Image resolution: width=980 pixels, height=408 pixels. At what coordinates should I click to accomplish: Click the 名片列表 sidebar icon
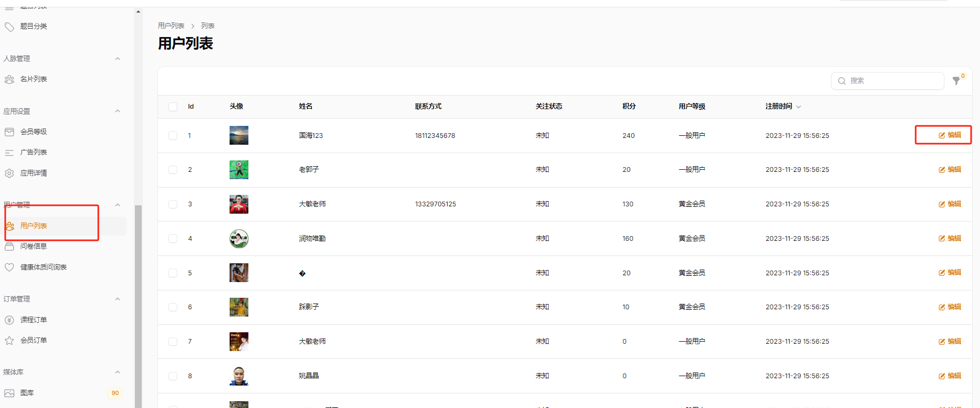coord(9,79)
